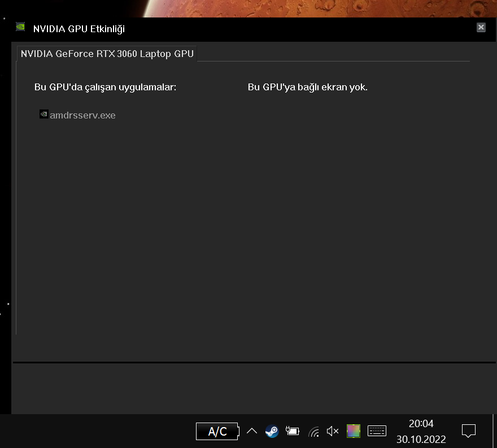Open the clock showing 20:04 30.10.2022

coord(421,431)
